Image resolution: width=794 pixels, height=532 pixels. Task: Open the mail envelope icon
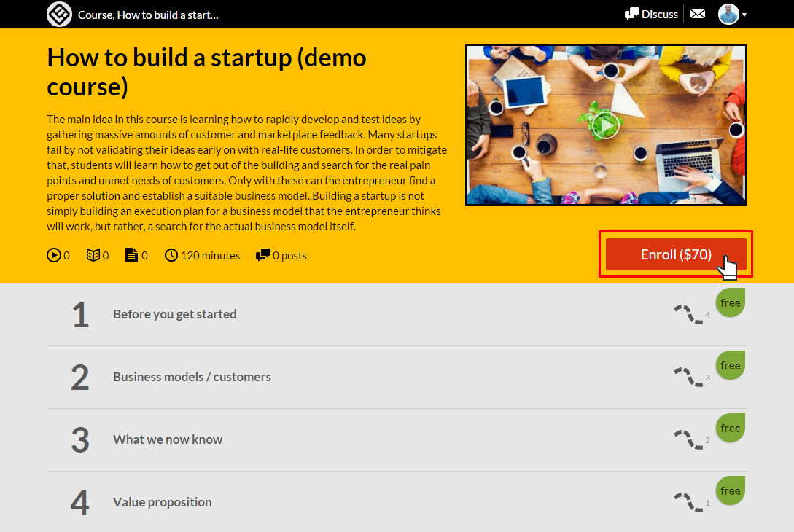click(x=698, y=14)
